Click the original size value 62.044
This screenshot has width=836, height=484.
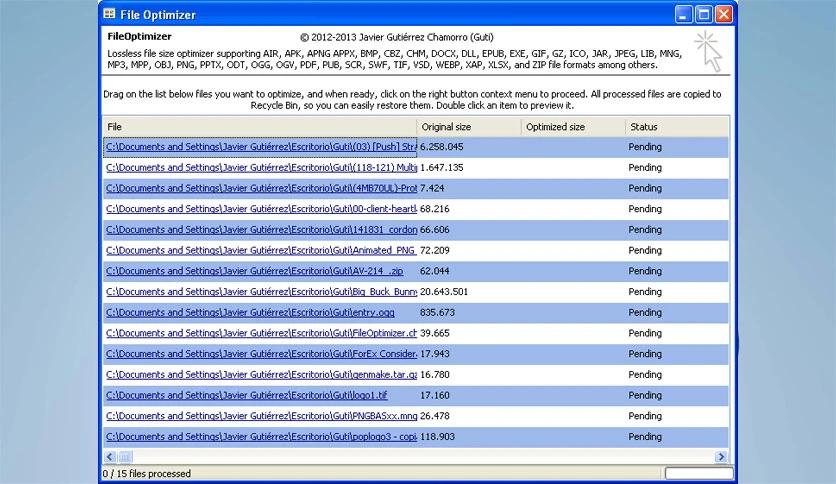pos(435,271)
